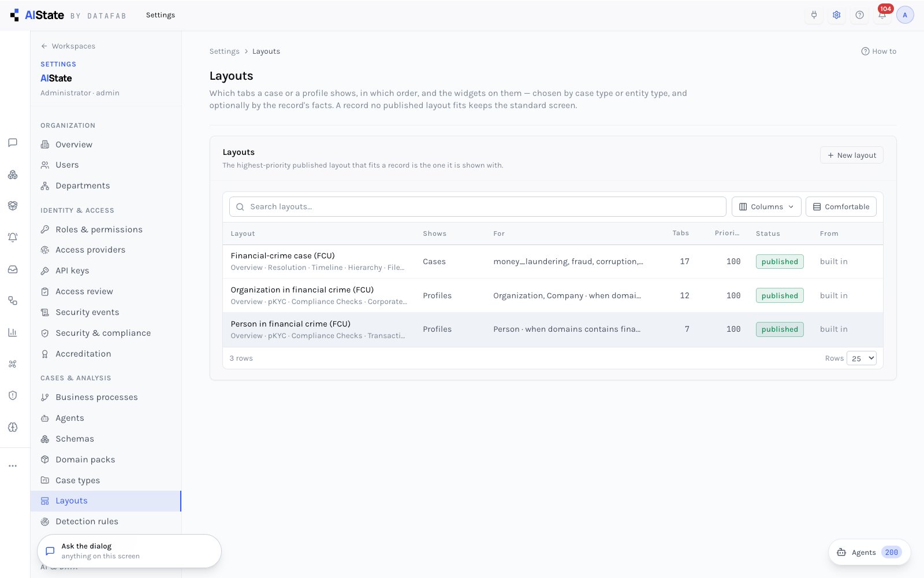Click the New layout button
Screen dimensions: 924x578
point(851,155)
